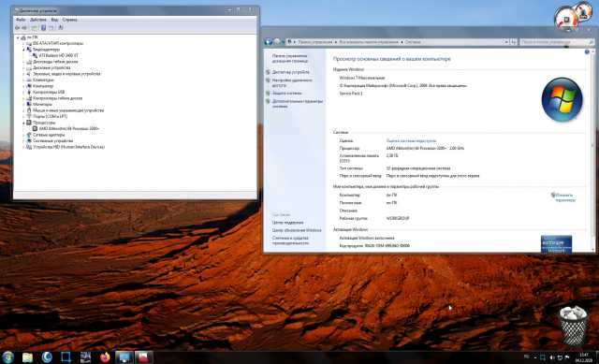Click the blue square snipping icon on taskbar
Screen dimensions: 599x364
coord(66,357)
